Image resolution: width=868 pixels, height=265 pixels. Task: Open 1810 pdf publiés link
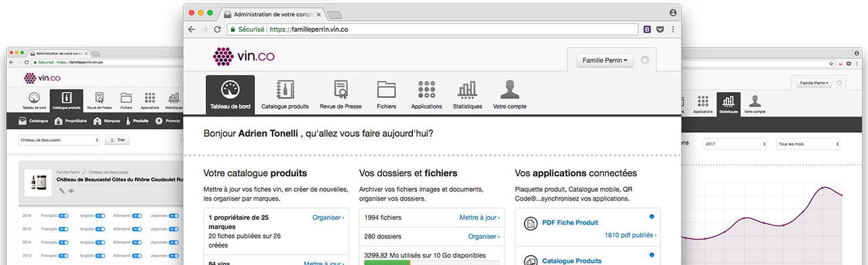[x=631, y=235]
